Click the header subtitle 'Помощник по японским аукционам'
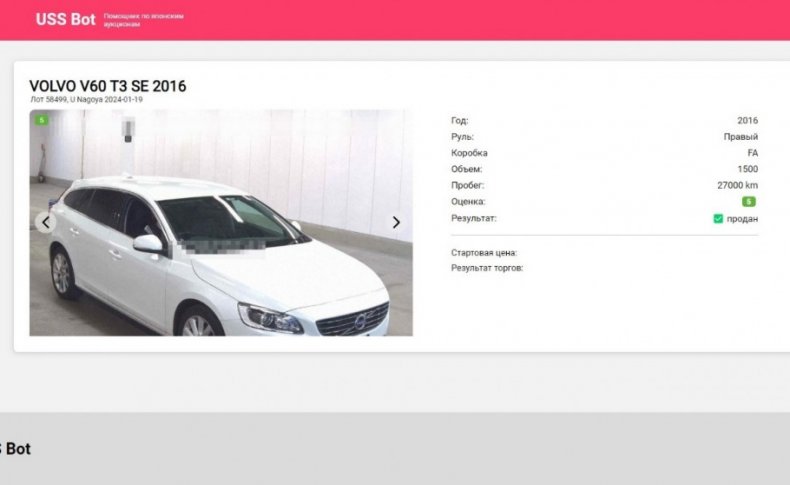 coord(144,20)
